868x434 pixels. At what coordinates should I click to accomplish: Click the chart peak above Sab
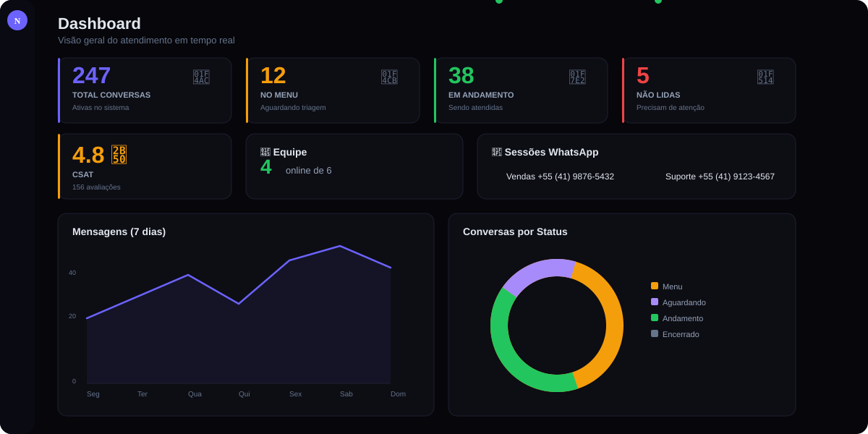[340, 246]
